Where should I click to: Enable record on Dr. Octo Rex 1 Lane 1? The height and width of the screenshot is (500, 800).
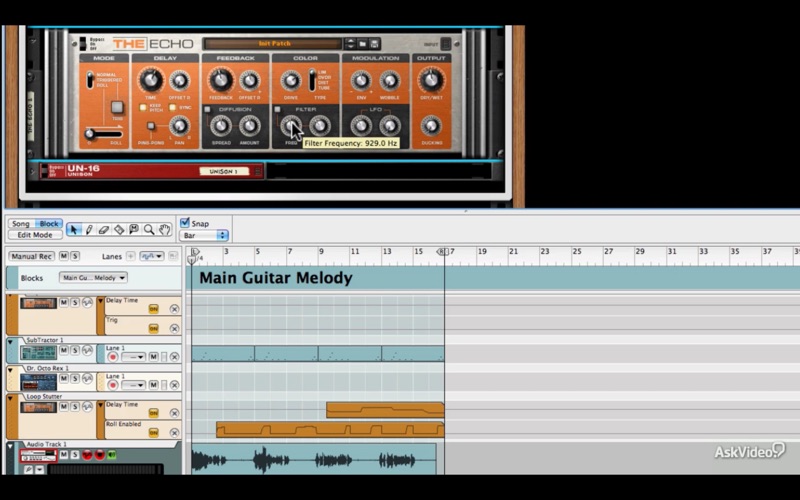click(113, 385)
